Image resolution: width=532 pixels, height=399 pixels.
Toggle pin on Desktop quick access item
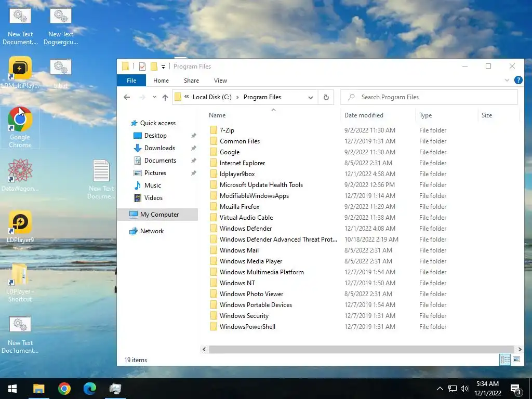[x=193, y=136]
